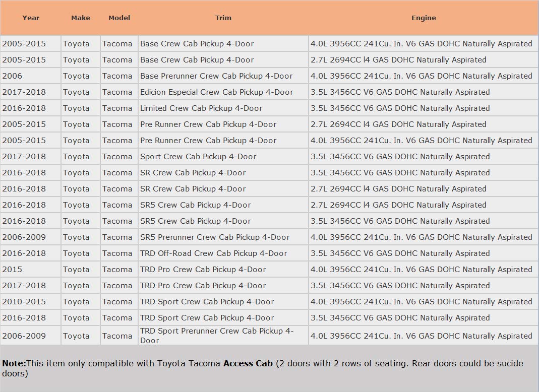This screenshot has width=539, height=392.
Task: Click engine cell in Edicion Especial row
Action: pos(423,92)
